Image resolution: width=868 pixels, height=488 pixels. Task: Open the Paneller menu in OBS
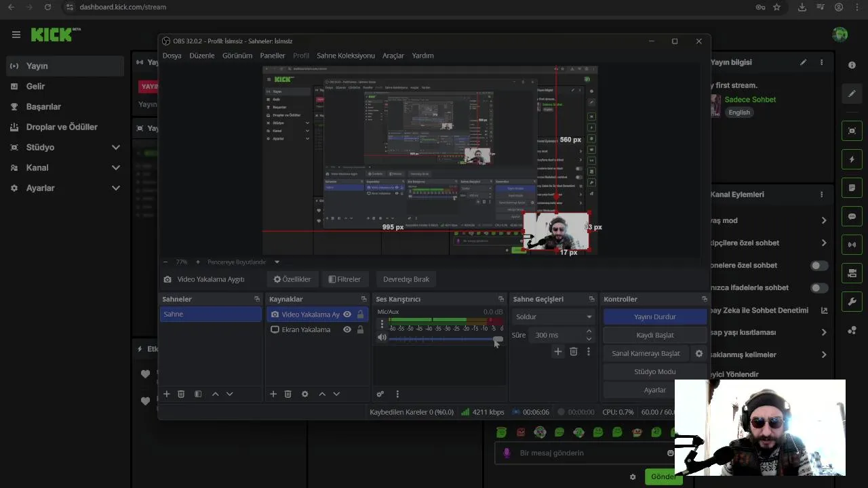point(273,56)
